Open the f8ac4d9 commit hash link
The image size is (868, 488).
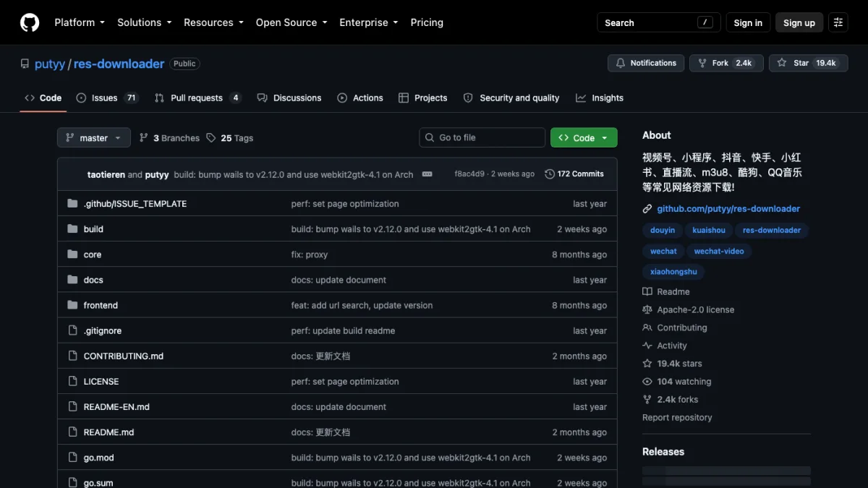(469, 174)
